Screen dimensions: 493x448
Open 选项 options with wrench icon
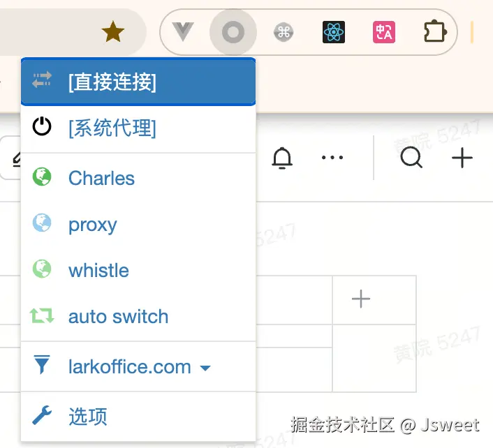(x=138, y=417)
